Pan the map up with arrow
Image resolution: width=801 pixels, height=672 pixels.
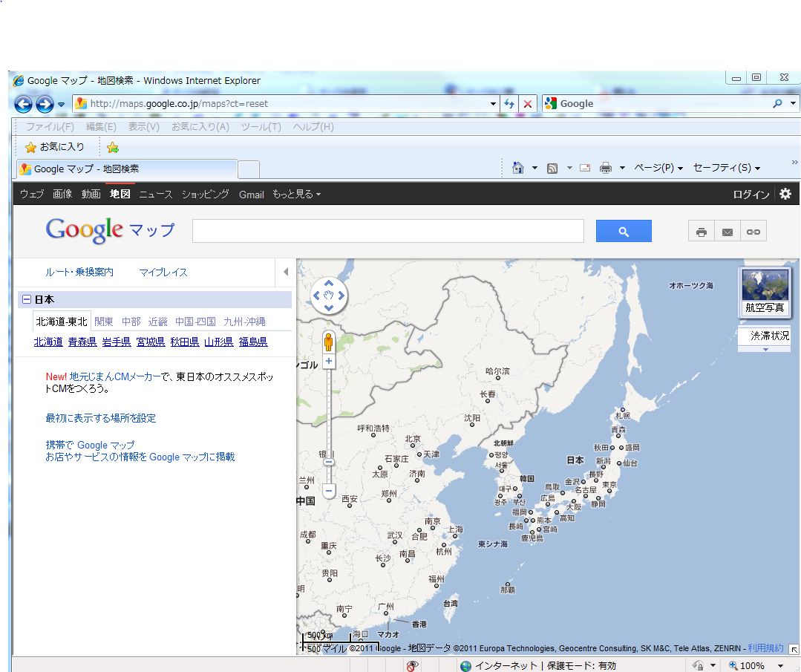[x=329, y=284]
